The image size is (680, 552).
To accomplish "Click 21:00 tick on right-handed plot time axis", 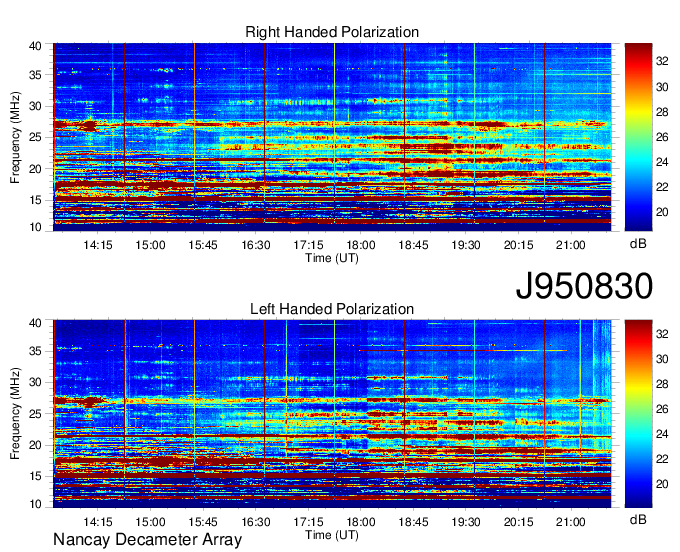I will pyautogui.click(x=571, y=245).
